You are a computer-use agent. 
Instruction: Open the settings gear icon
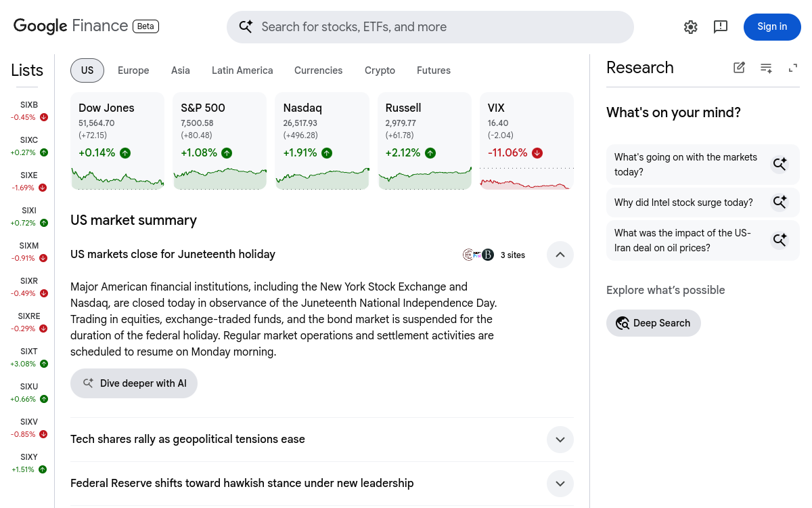(690, 27)
